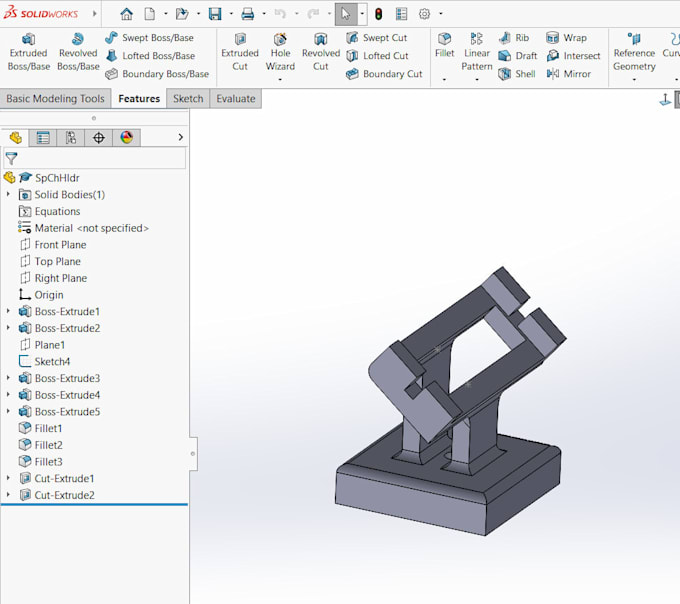Choose Swept Boss/Base feature
680x604 pixels.
click(x=149, y=38)
